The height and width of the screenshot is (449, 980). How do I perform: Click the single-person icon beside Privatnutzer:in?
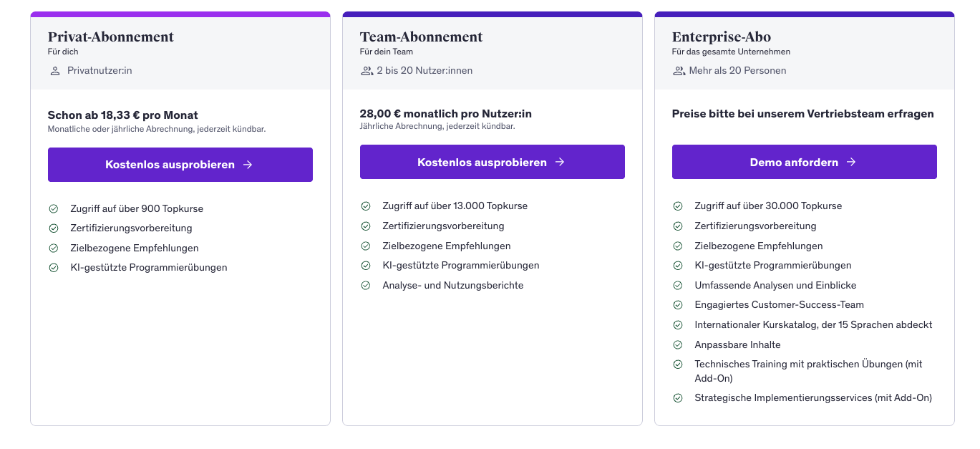click(54, 71)
